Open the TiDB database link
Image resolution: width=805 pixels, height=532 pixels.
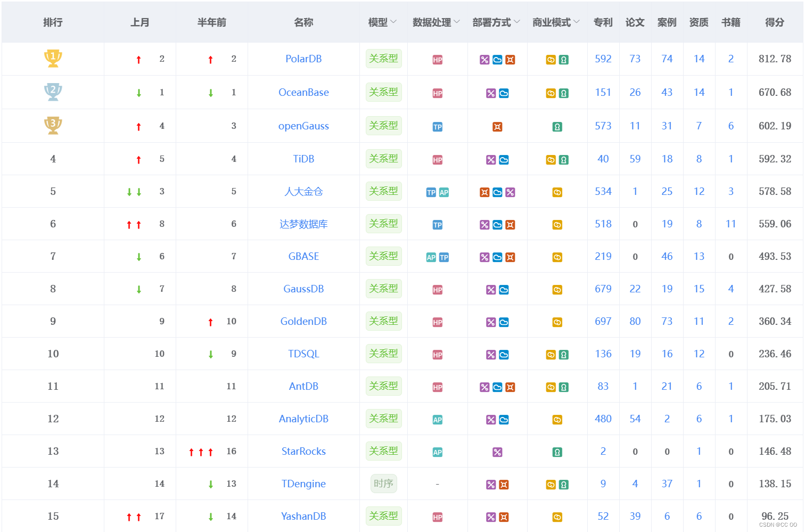(303, 159)
